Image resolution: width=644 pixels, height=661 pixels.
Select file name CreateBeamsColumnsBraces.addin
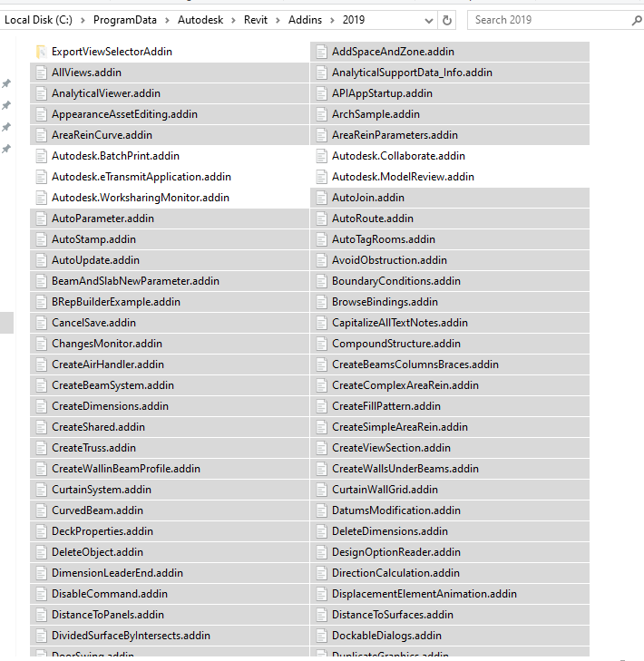pyautogui.click(x=415, y=365)
